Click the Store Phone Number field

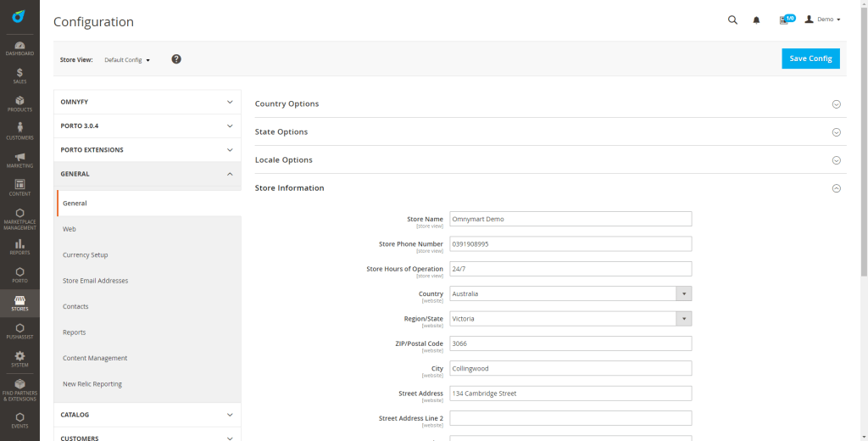pyautogui.click(x=570, y=244)
